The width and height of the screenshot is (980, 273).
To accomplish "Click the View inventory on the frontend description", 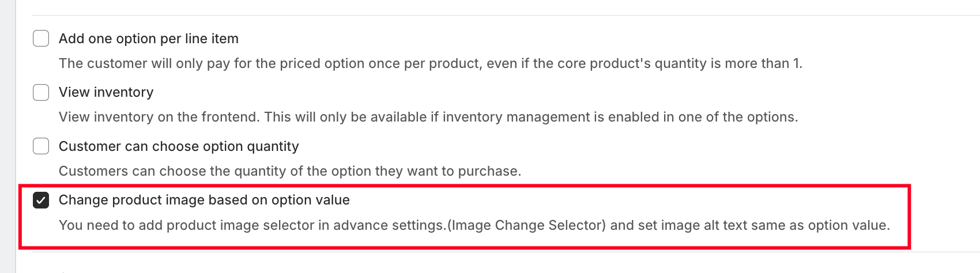I will (428, 117).
